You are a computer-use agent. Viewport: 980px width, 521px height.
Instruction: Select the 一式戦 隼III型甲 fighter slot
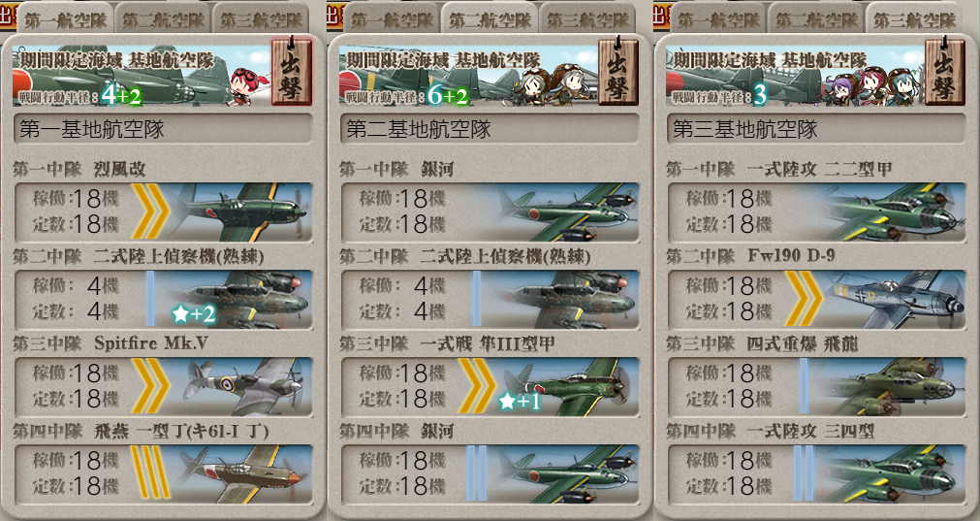(490, 386)
